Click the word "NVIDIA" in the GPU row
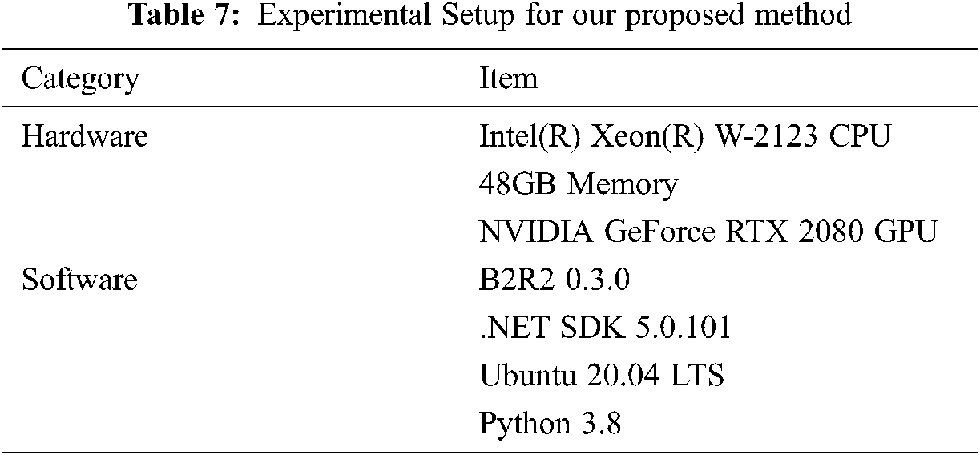This screenshot has height=455, width=980. pos(536,232)
